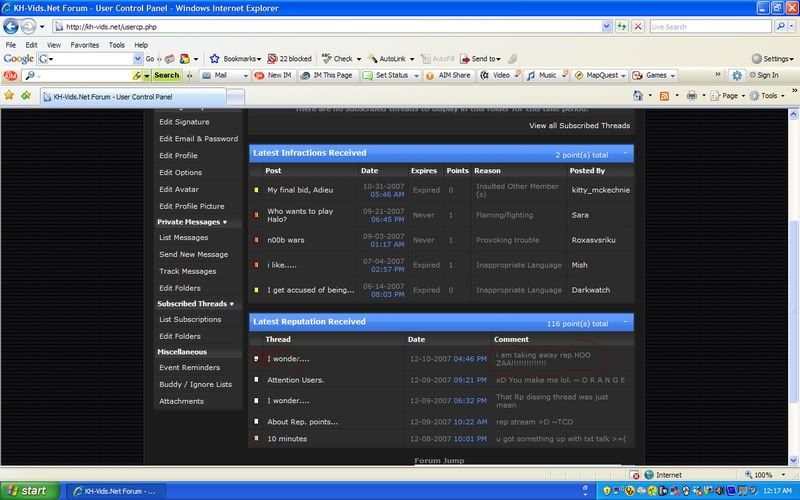The image size is (800, 500).
Task: Click the Windows Start button
Action: coord(30,491)
